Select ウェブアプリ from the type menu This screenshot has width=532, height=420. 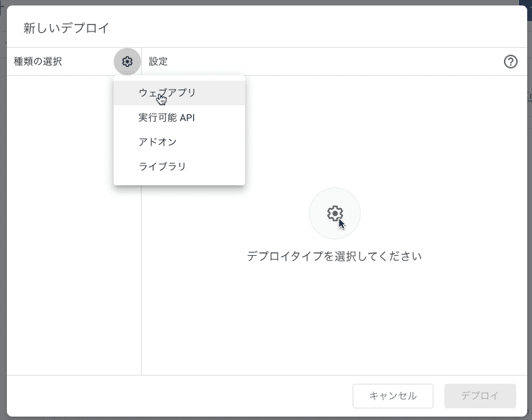179,93
